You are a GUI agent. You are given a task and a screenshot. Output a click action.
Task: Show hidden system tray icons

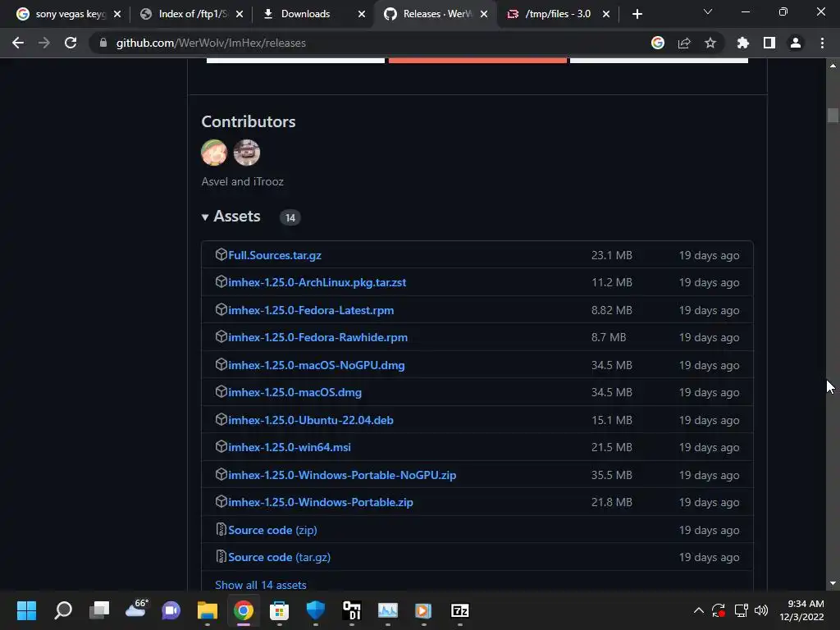coord(699,610)
